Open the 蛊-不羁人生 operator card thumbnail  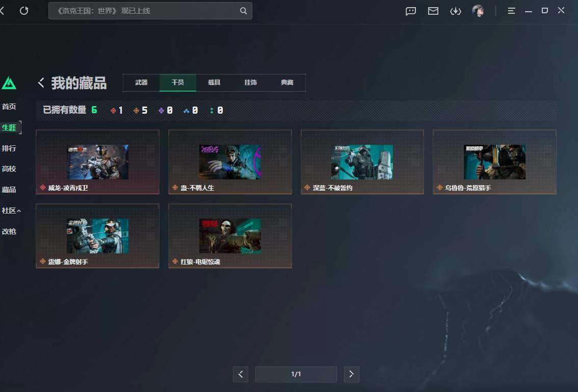click(x=230, y=162)
